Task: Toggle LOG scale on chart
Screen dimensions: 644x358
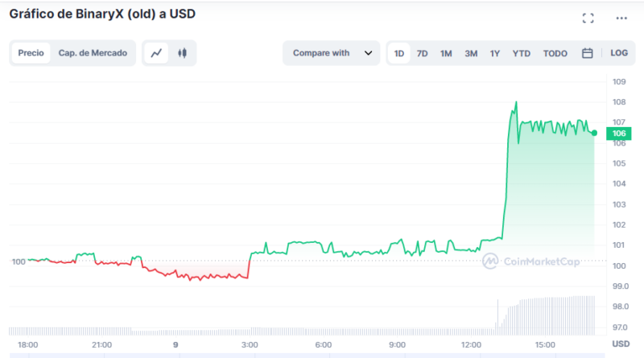Action: [x=618, y=53]
